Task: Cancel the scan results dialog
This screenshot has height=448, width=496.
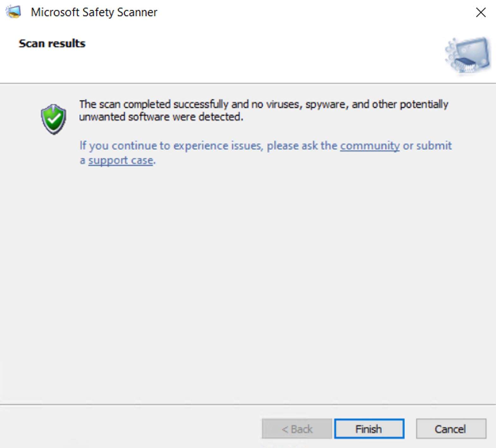Action: click(450, 429)
